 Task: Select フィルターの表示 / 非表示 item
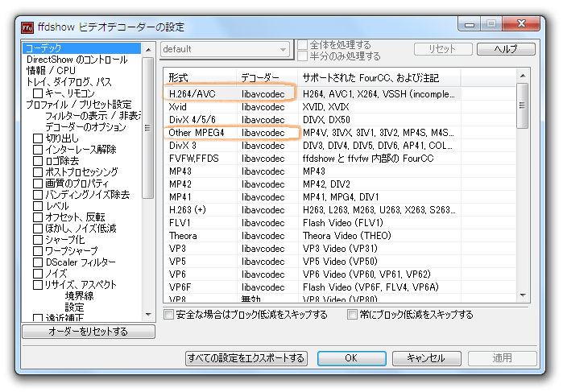pyautogui.click(x=93, y=116)
